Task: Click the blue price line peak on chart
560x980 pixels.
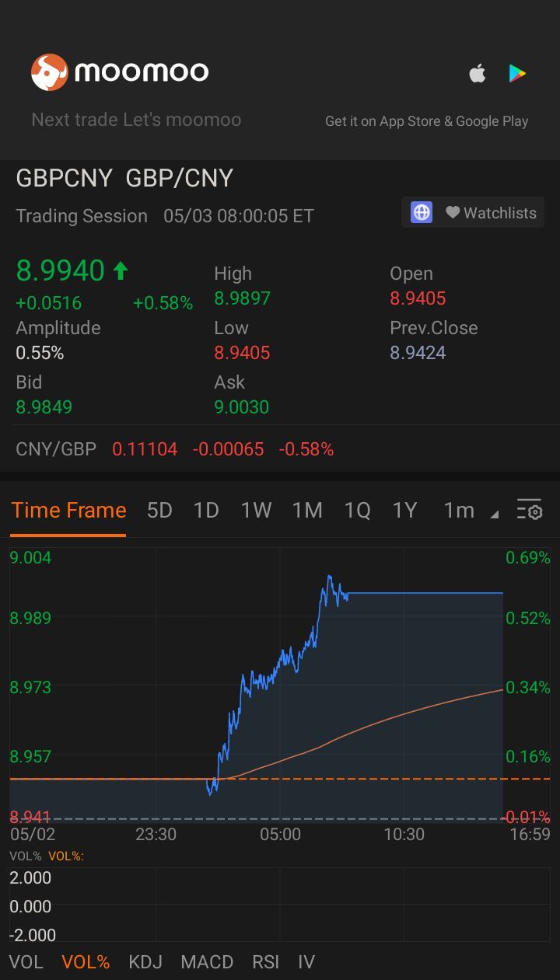Action: click(x=330, y=577)
